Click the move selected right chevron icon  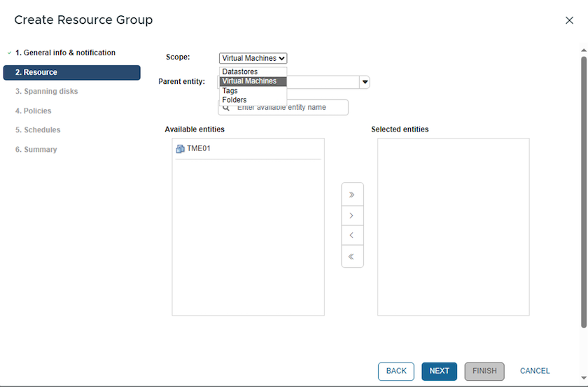point(351,216)
